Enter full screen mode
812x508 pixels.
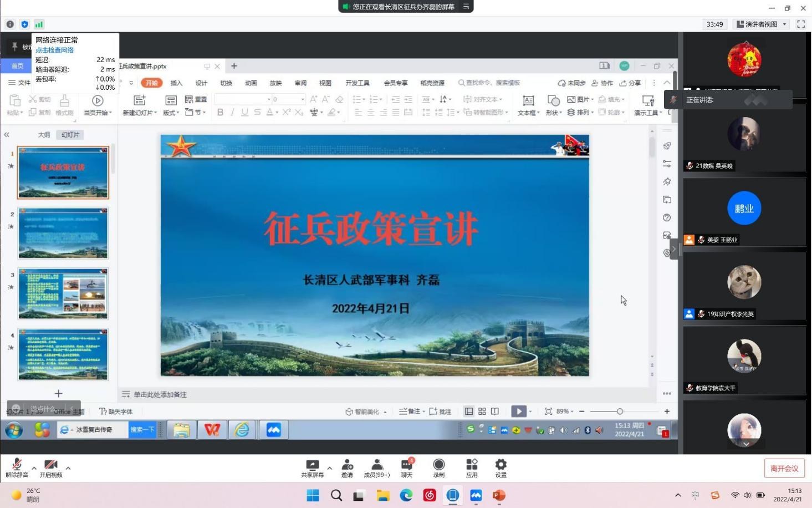pos(801,24)
